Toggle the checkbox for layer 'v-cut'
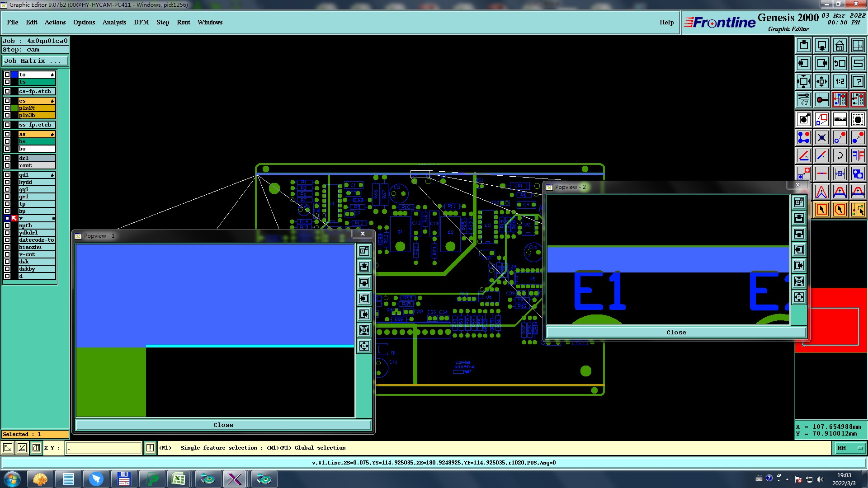Image resolution: width=868 pixels, height=488 pixels. pos(7,254)
